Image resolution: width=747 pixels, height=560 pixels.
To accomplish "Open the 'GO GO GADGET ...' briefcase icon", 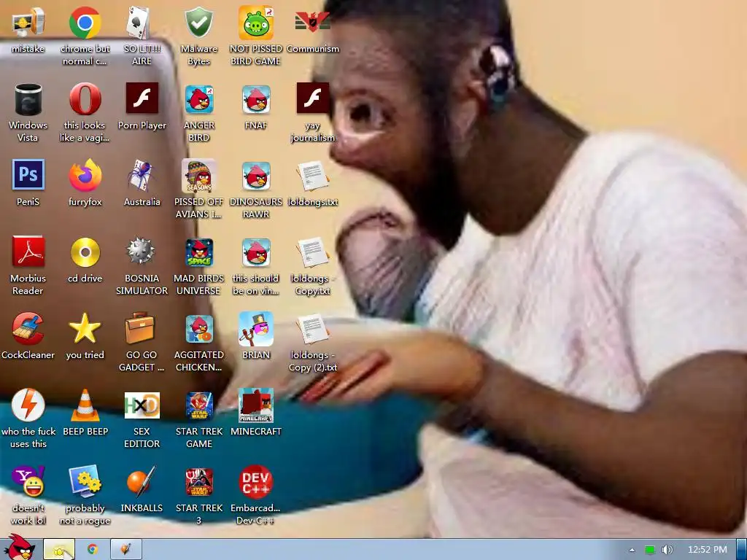I will point(140,327).
